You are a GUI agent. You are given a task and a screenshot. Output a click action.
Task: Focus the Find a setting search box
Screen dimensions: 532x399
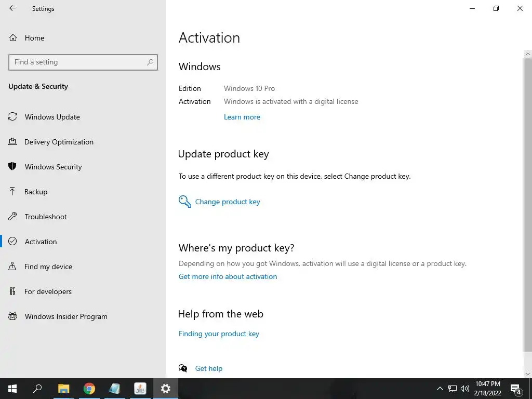[83, 62]
